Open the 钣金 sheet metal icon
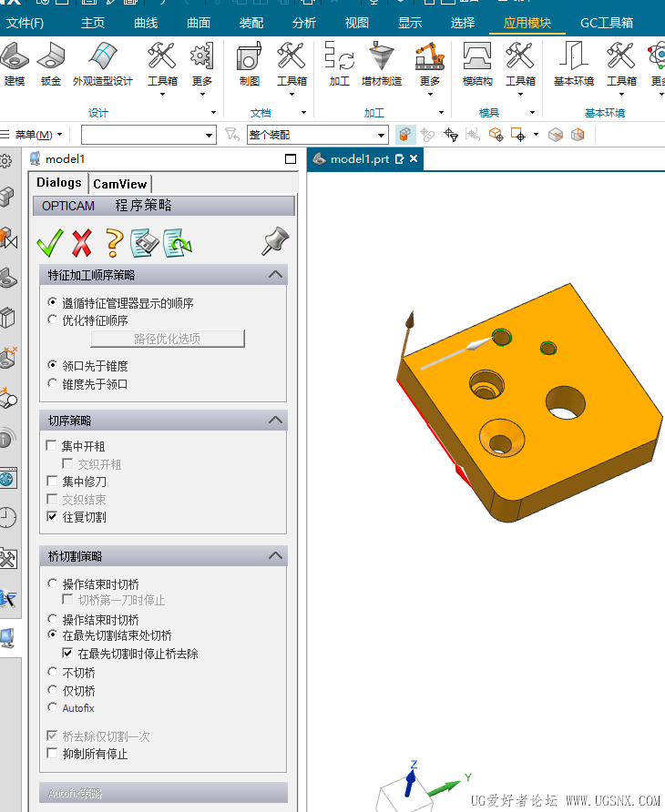This screenshot has height=812, width=665. [51, 65]
